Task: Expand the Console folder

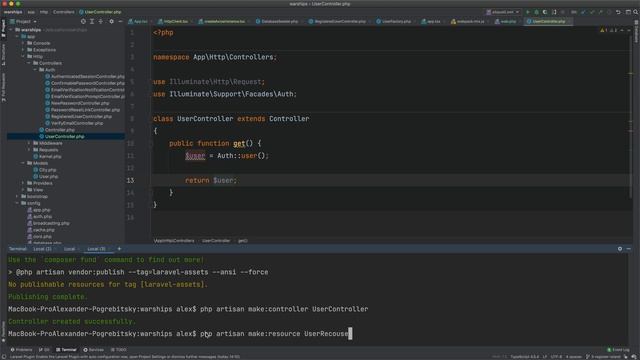Action: click(x=23, y=43)
